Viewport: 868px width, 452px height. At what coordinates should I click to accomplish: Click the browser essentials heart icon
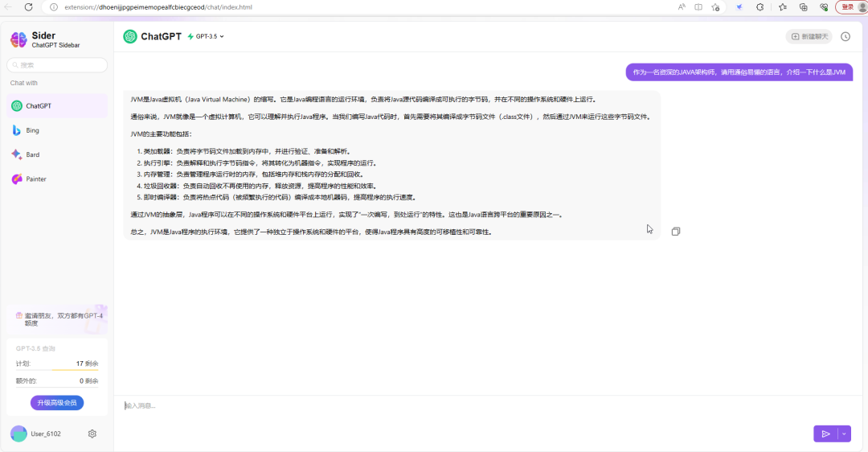coord(825,7)
